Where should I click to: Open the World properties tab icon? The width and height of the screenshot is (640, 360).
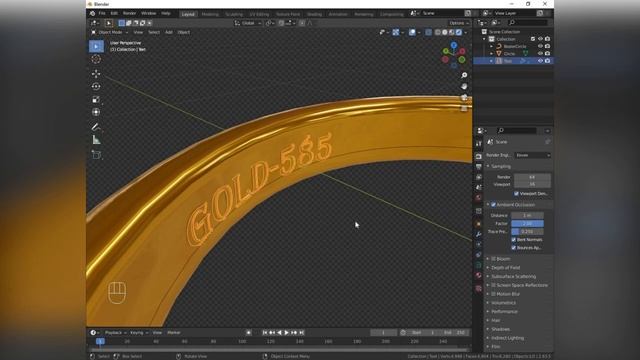coord(478,198)
